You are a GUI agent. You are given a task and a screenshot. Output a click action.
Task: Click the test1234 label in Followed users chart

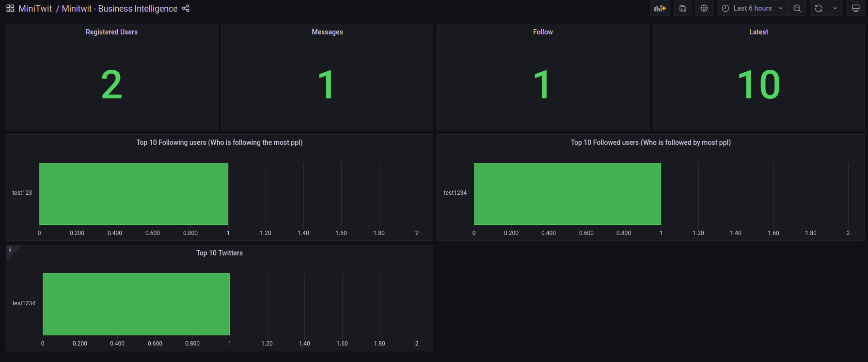point(455,193)
